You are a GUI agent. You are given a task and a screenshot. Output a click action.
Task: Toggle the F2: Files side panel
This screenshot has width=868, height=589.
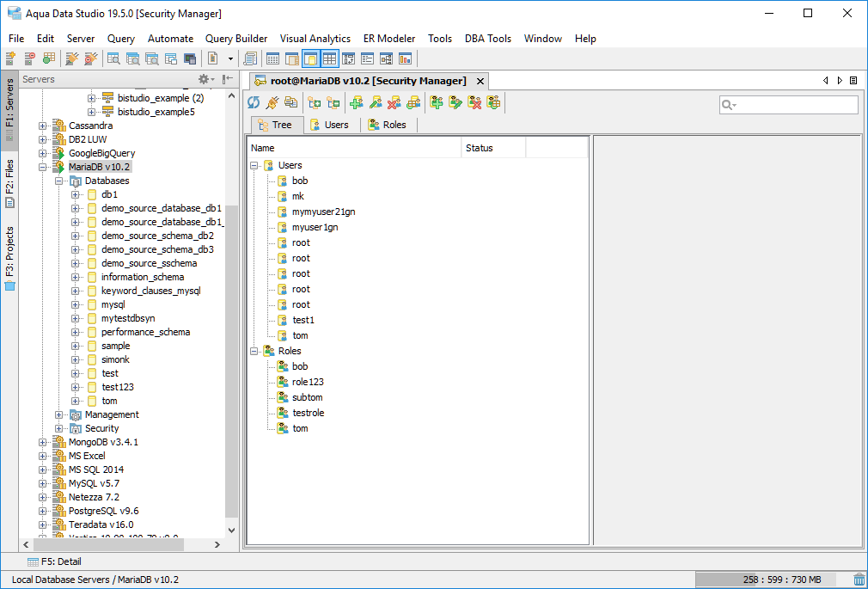point(9,184)
